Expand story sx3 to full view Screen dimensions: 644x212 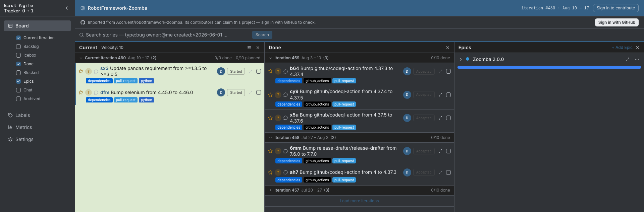coord(250,71)
